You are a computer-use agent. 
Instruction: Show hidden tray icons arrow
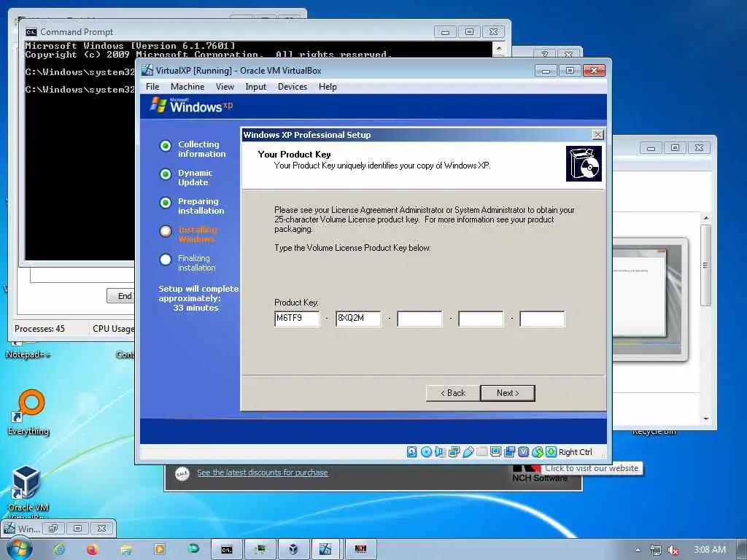[638, 550]
